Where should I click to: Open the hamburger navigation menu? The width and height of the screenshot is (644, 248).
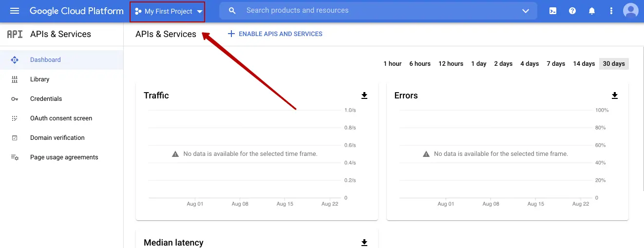[15, 11]
